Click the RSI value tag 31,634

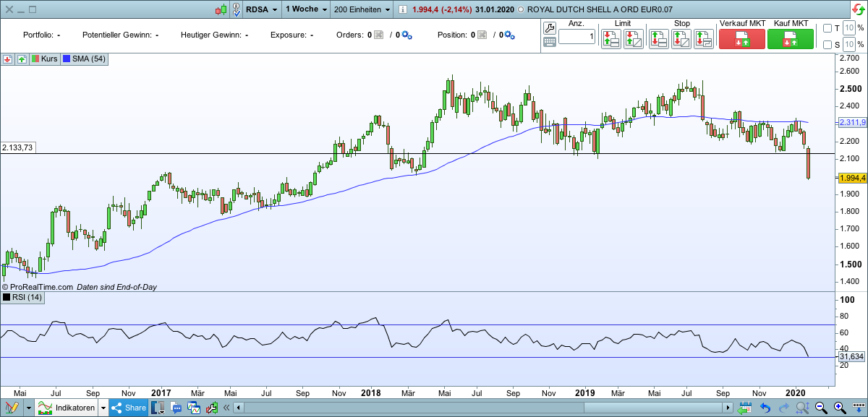click(x=852, y=357)
